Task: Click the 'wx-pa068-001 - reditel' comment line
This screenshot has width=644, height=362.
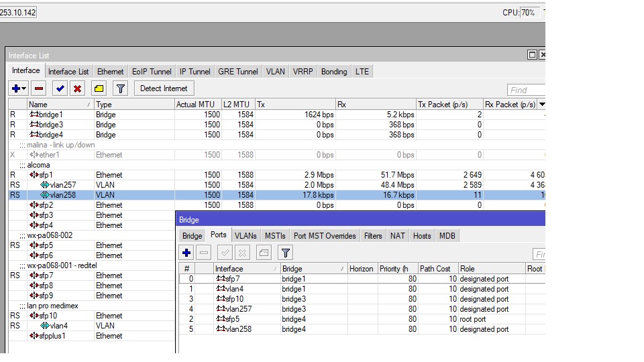Action: tap(58, 265)
